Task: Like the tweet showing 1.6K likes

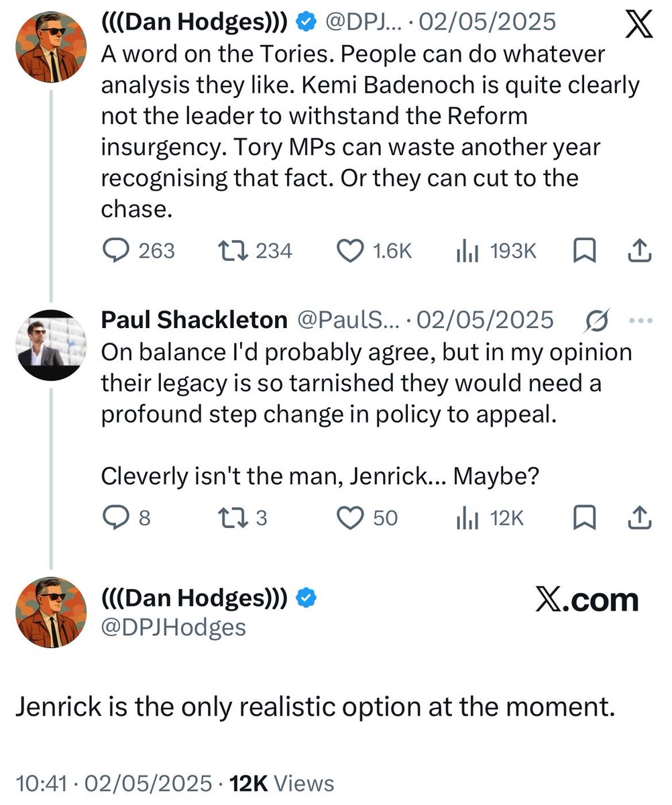Action: coord(349,250)
